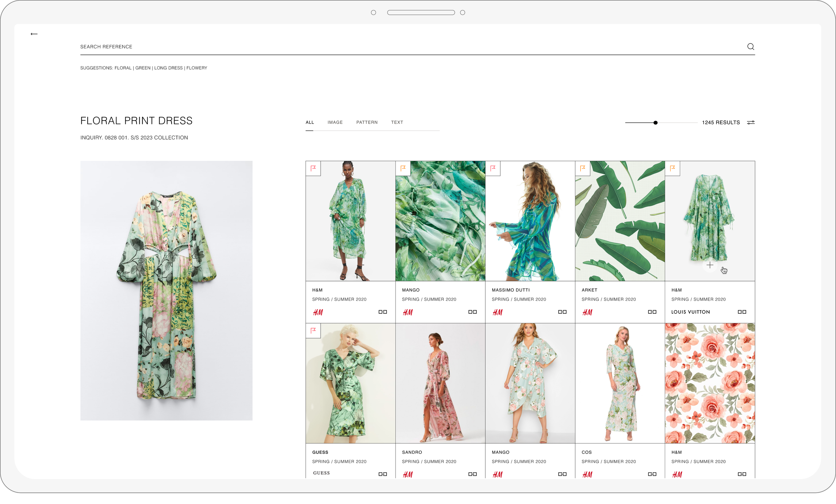Click the LONG DRESS suggestion
836x504 pixels.
[x=168, y=68]
